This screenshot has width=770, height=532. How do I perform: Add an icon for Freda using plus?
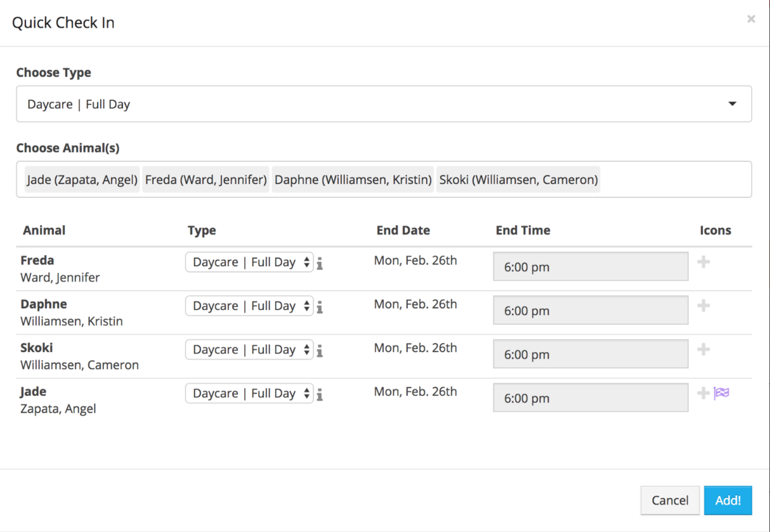click(x=703, y=261)
